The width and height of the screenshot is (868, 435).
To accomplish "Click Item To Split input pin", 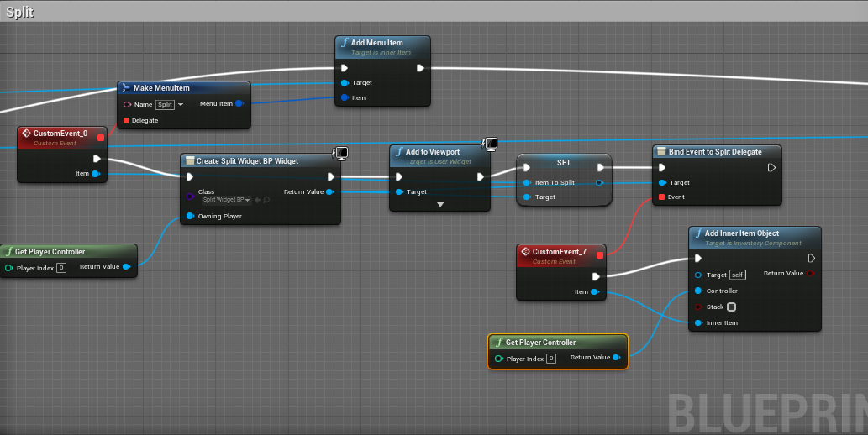I will (x=527, y=182).
